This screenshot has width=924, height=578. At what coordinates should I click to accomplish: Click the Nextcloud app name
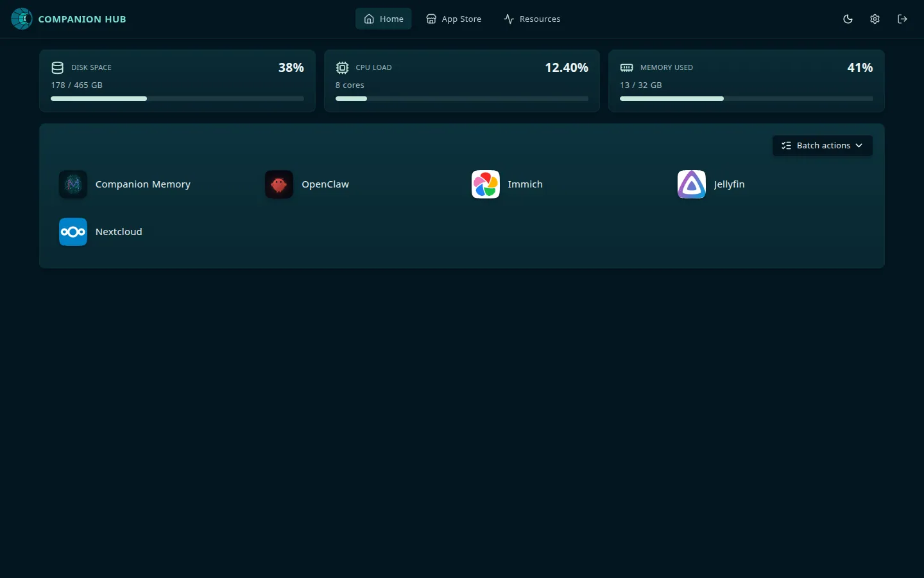coord(119,232)
